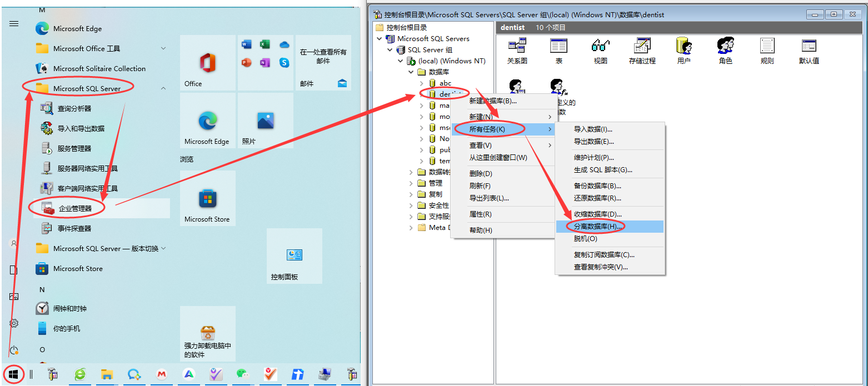Expand the 管理 tree folder

pos(411,183)
